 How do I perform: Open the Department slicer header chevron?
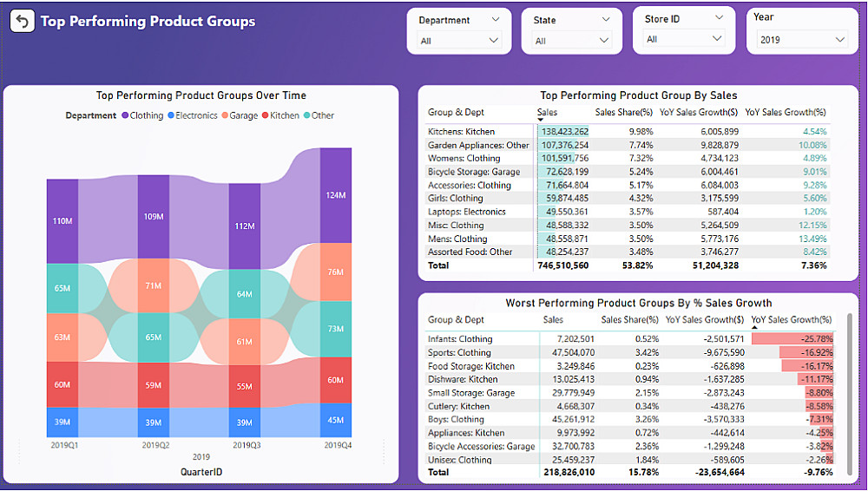click(495, 19)
